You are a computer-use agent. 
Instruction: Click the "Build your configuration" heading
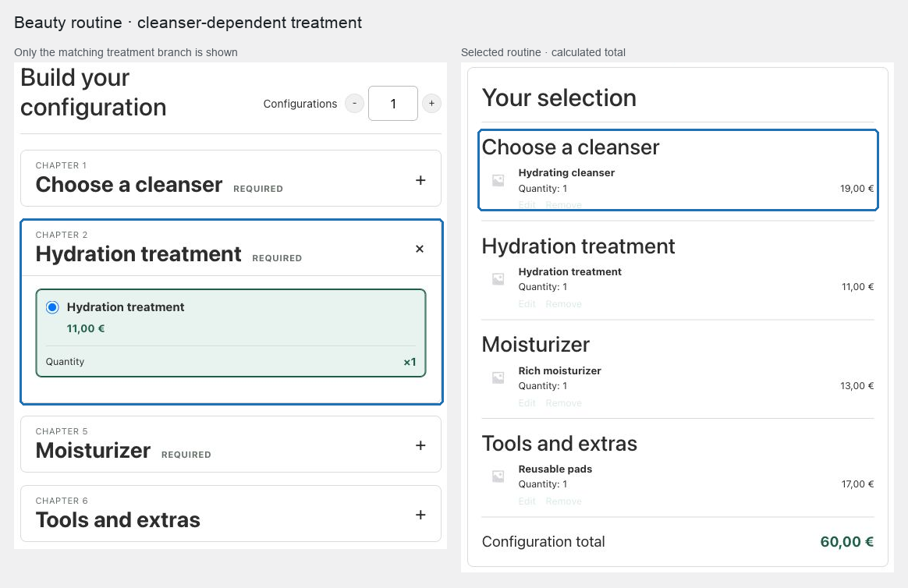coord(94,93)
